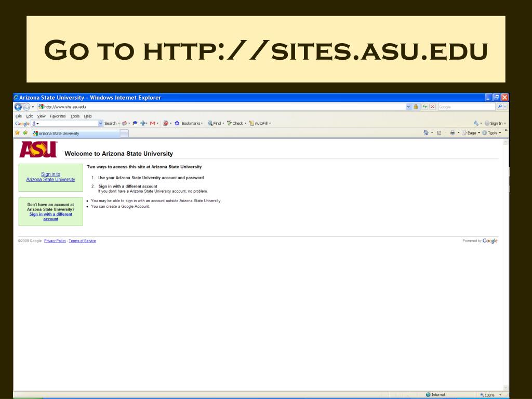The width and height of the screenshot is (532, 399).
Task: Open the gear Tools command bar menu
Action: point(491,133)
